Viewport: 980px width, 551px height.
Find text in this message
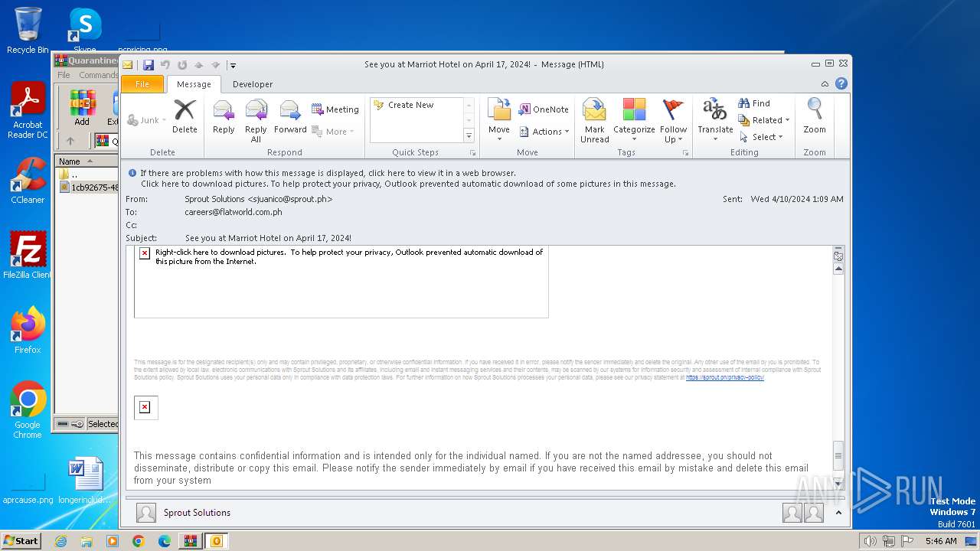pos(754,103)
